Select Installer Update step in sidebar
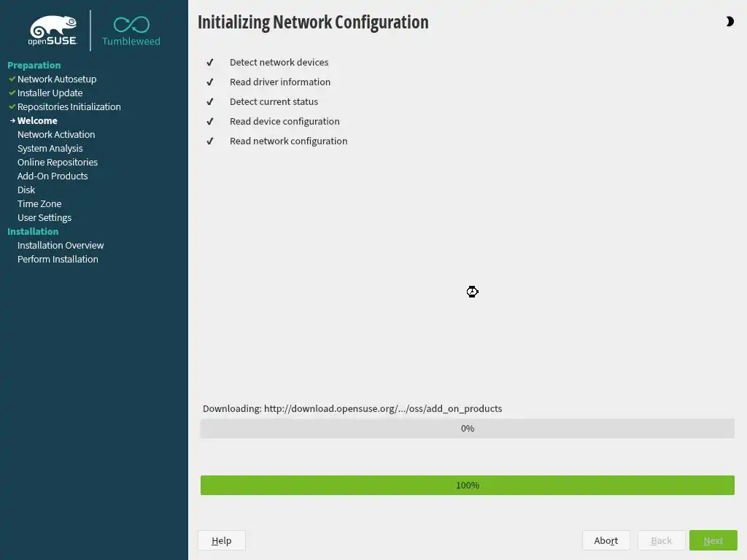747x560 pixels. [50, 93]
